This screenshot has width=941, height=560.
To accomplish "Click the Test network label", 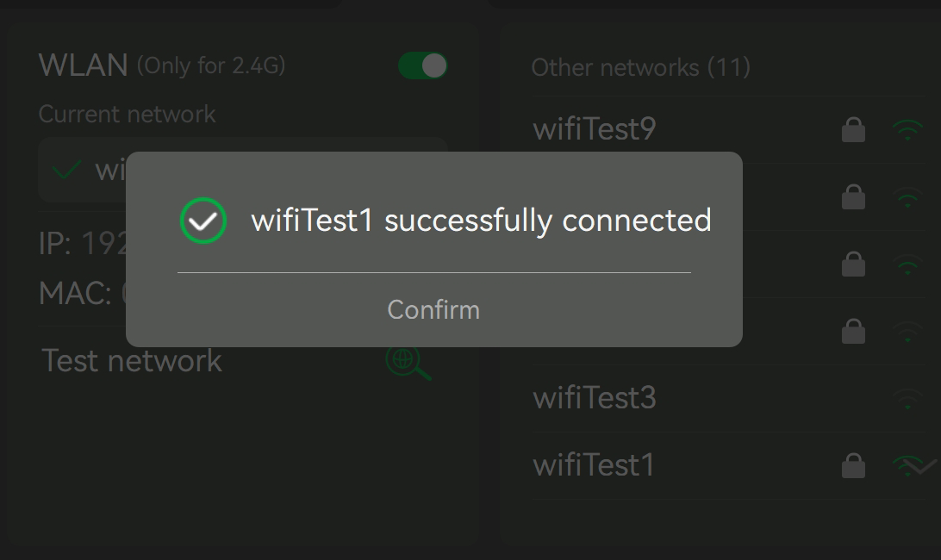I will pyautogui.click(x=132, y=361).
